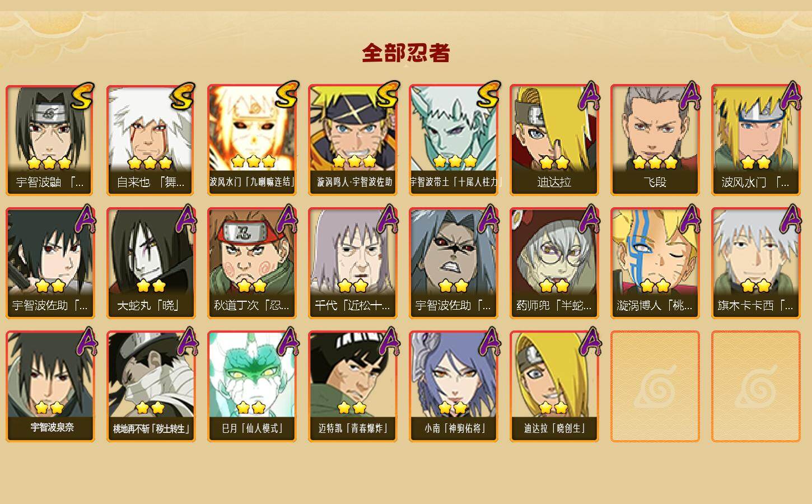The height and width of the screenshot is (504, 812).
Task: Pick the 小南「神驹佑将」 card
Action: point(453,386)
